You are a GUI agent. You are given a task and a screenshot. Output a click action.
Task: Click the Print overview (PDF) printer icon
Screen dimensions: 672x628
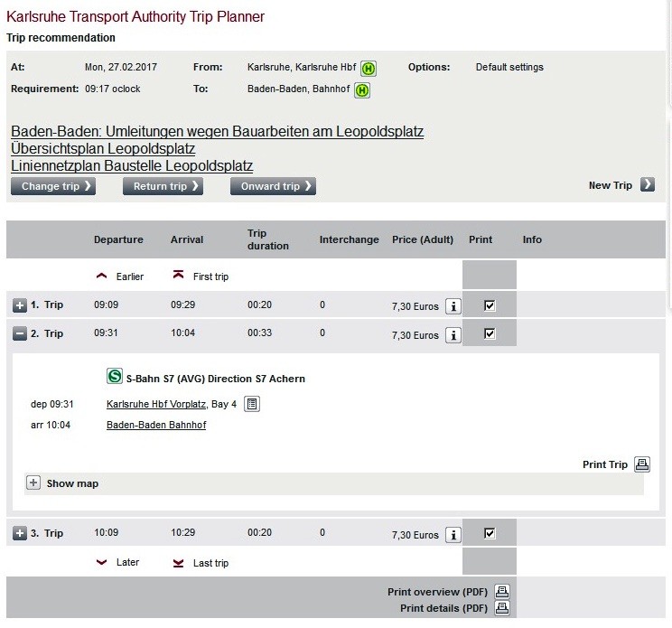click(x=502, y=592)
